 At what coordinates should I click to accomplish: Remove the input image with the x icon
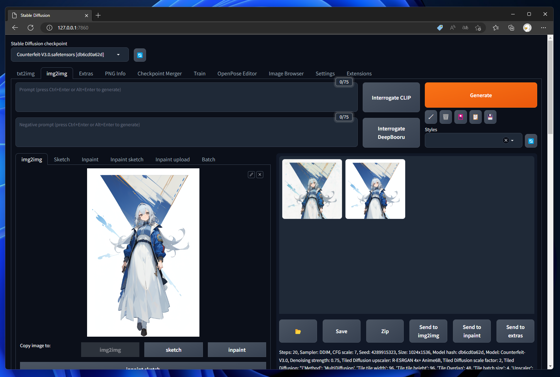tap(260, 175)
